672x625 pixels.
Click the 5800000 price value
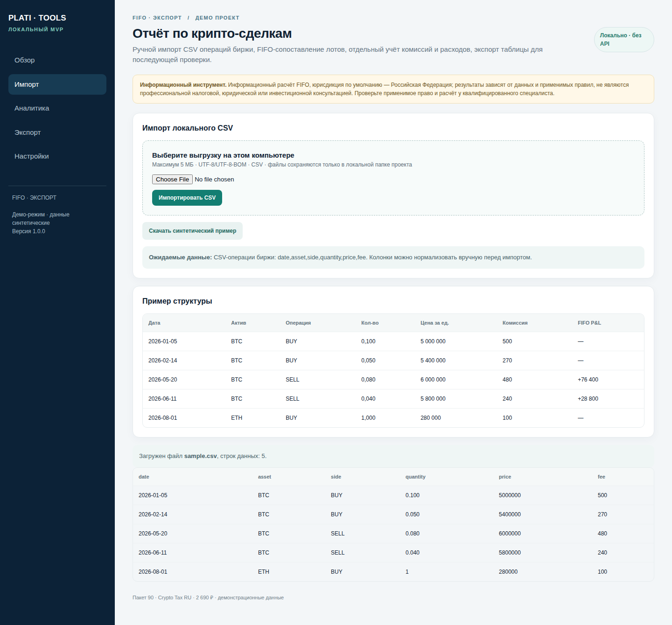click(510, 553)
